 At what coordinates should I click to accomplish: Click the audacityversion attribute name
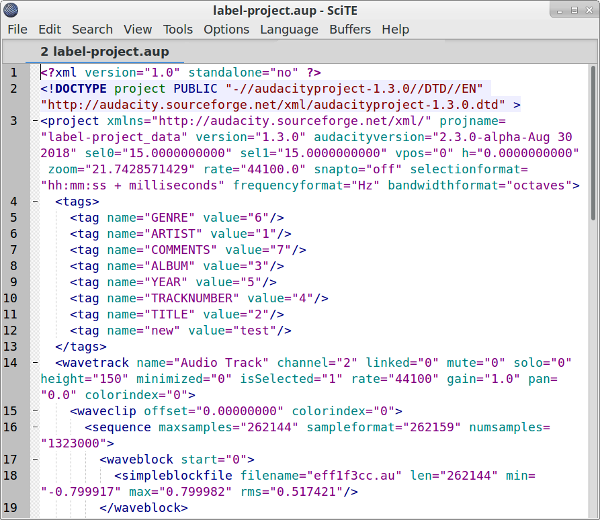click(370, 137)
